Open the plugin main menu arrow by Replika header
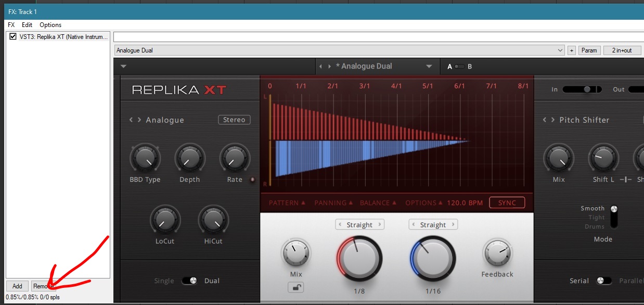Viewport: 644px width, 305px height. [x=124, y=67]
